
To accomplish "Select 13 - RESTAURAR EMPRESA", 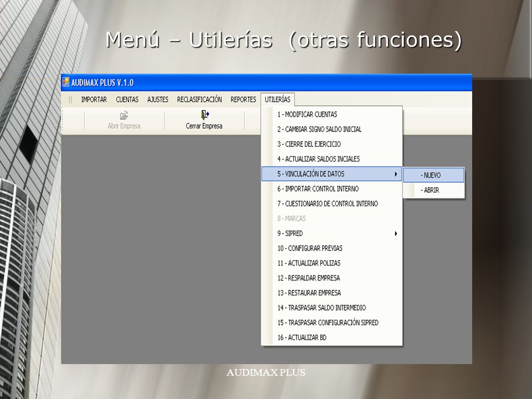I will click(332, 293).
